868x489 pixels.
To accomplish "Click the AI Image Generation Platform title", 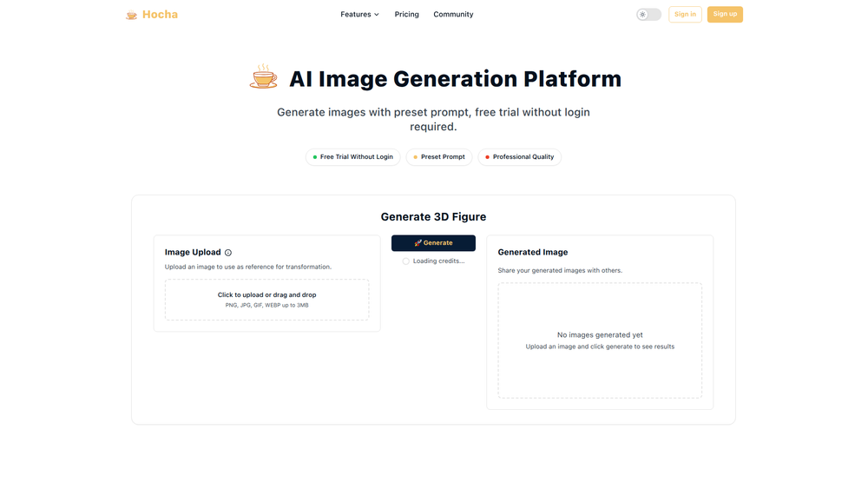I will point(455,79).
